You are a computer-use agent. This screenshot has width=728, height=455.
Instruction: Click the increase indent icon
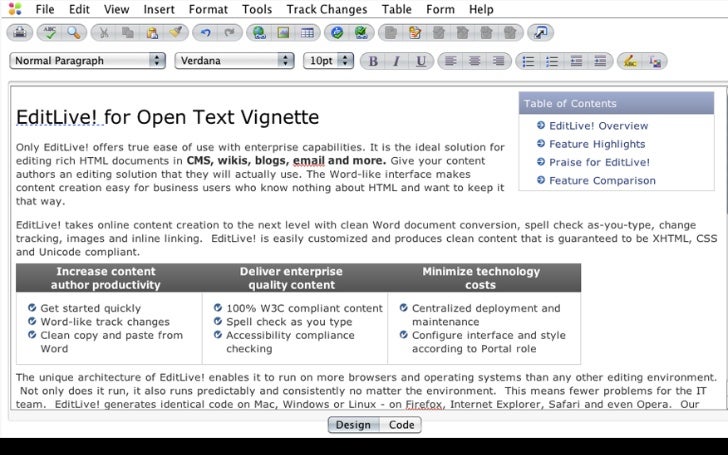click(600, 61)
